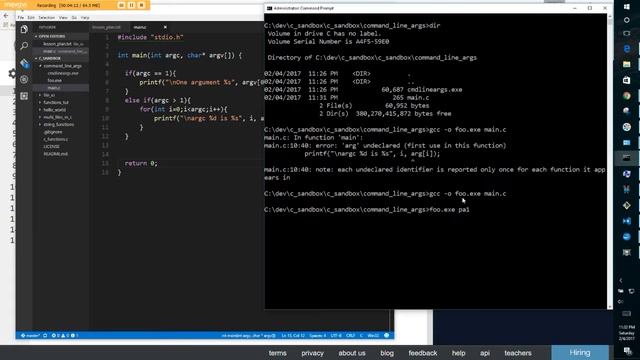Open the Selection menu in VS Code
The width and height of the screenshot is (640, 360).
point(47,18)
